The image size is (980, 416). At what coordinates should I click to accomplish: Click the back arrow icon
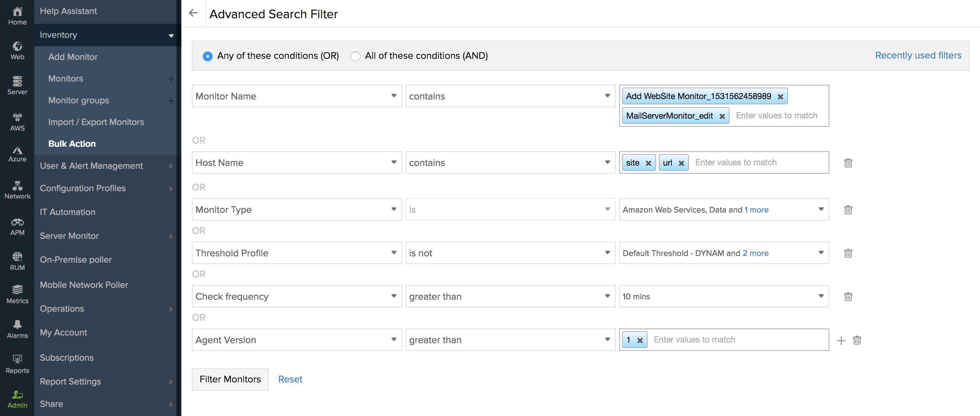(193, 13)
